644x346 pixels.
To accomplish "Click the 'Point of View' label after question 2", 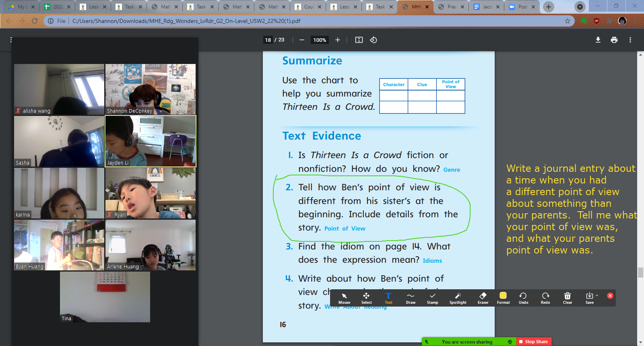I will pos(345,229).
